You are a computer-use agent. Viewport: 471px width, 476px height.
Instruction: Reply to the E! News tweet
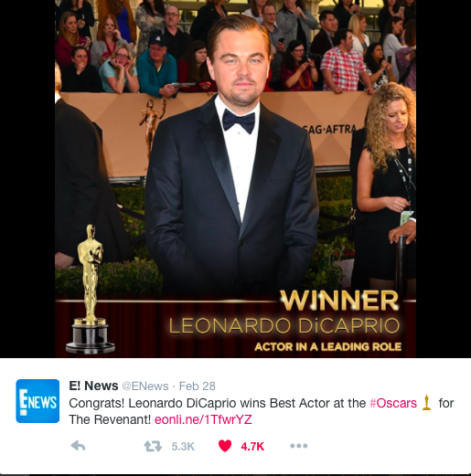click(78, 446)
